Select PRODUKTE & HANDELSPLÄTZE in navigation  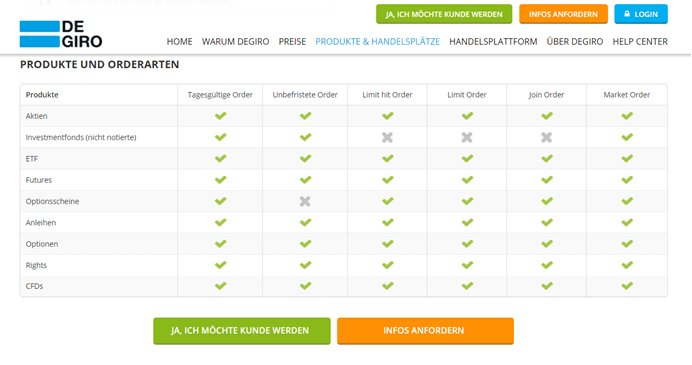pos(377,41)
